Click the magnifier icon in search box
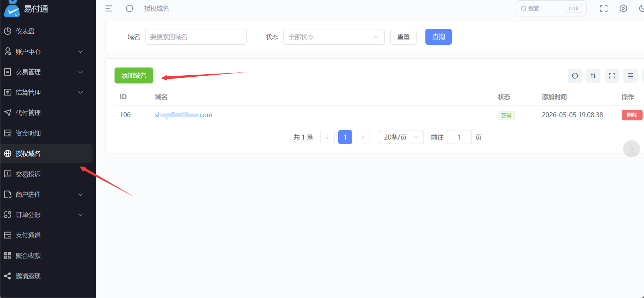The image size is (644, 298). coord(524,9)
